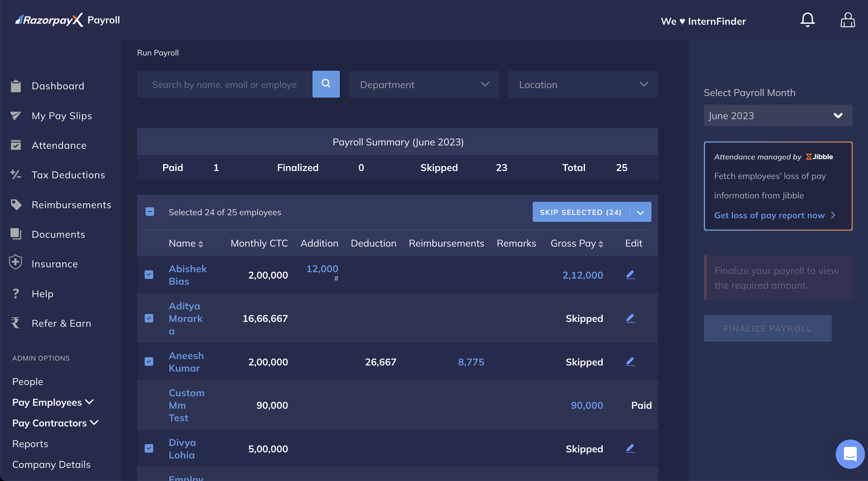Image resolution: width=868 pixels, height=481 pixels.
Task: Open Company Details admin option
Action: coord(51,465)
